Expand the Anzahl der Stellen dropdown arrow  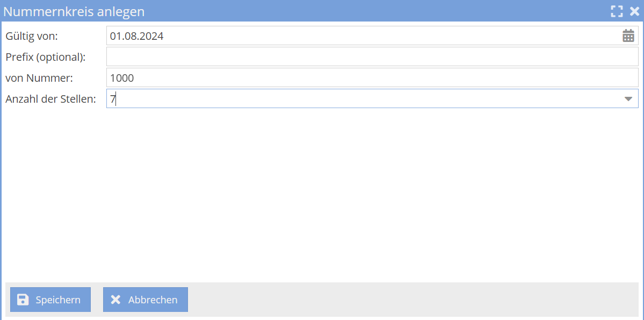pos(628,99)
